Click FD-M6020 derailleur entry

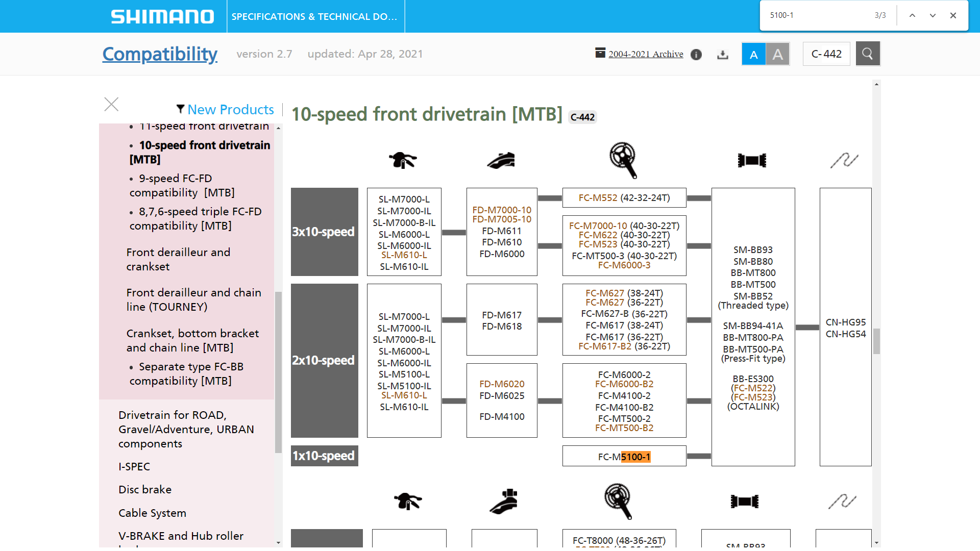502,384
